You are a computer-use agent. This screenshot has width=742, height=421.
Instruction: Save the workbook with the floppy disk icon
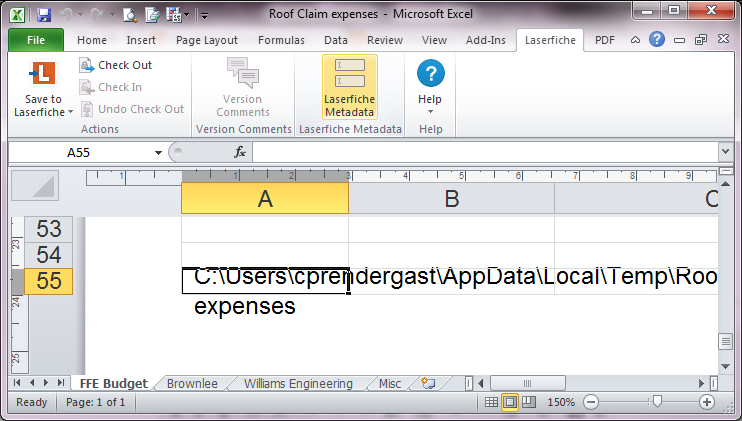coord(44,15)
